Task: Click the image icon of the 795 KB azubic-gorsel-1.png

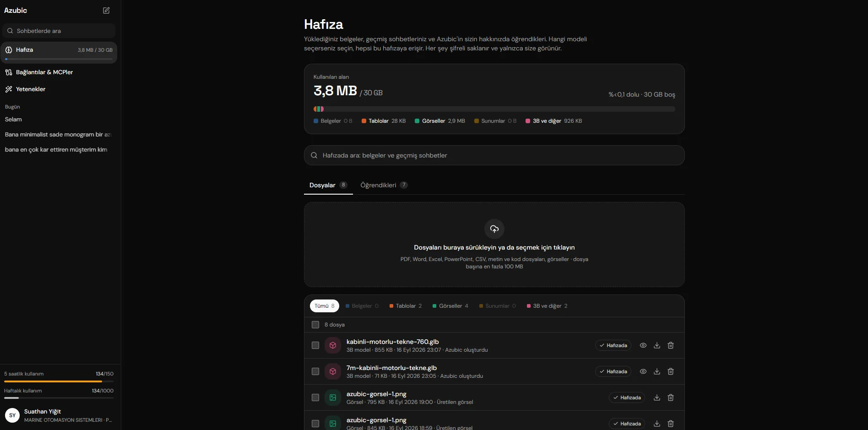Action: (333, 397)
